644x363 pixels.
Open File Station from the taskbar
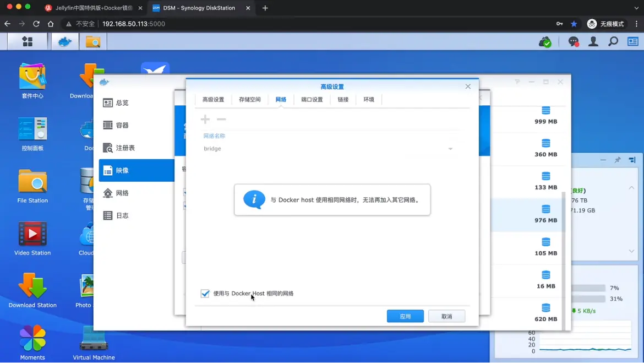(x=92, y=42)
